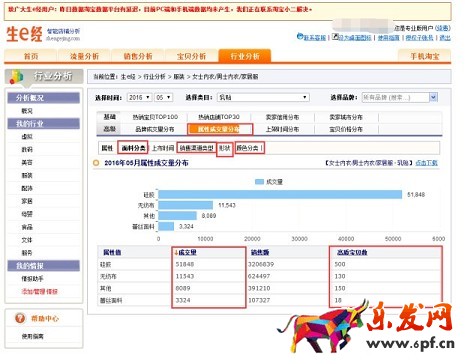The image size is (465, 364).
Task: Open 文体 industry in the sidebar
Action: tap(27, 240)
